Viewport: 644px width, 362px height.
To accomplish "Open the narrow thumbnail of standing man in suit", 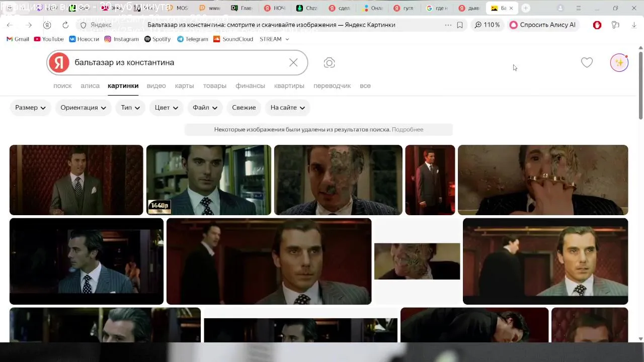I will pos(430,180).
